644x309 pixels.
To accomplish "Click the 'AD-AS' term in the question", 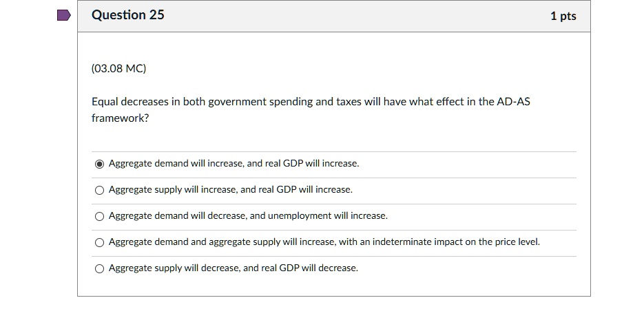I will 513,101.
